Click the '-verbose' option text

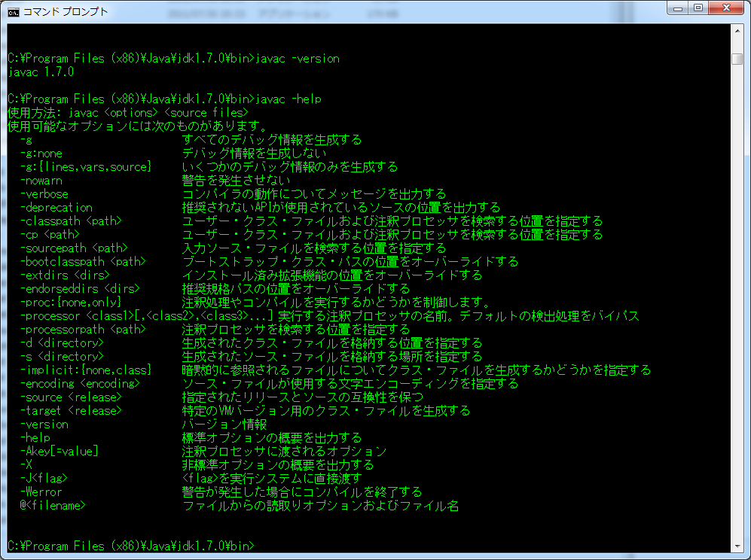pos(44,194)
